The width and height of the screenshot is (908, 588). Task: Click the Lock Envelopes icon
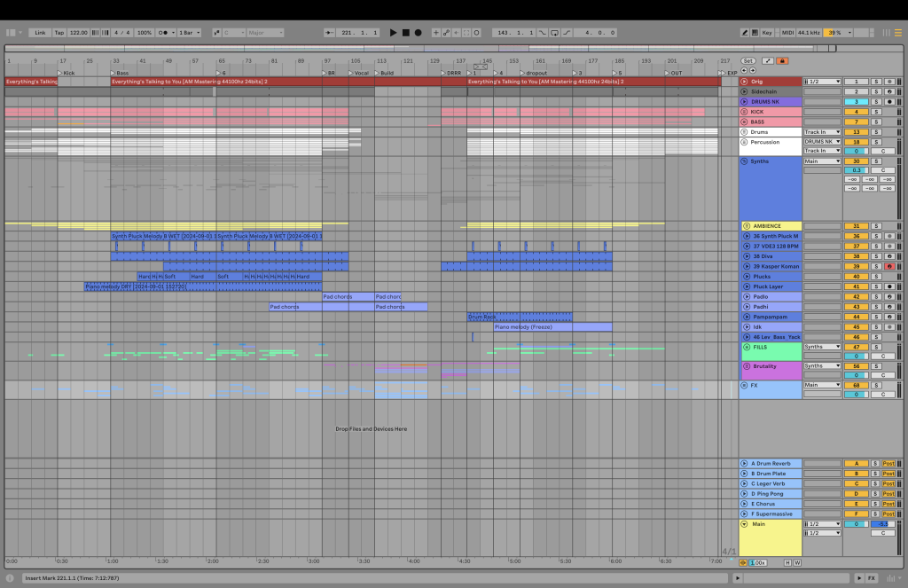pyautogui.click(x=783, y=61)
